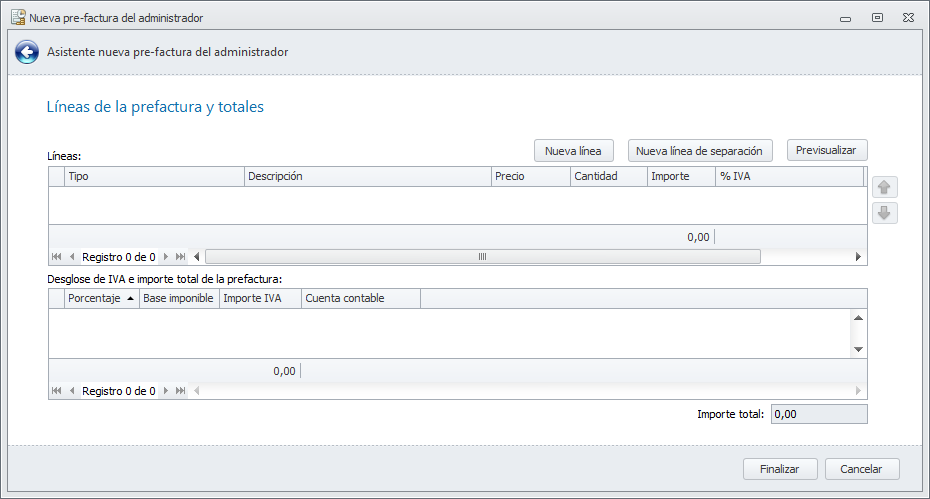The image size is (930, 499).
Task: Sort by the % IVA column header
Action: (789, 176)
